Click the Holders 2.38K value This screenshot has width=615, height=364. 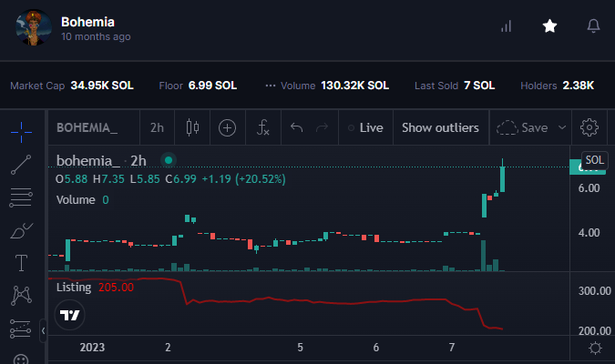[x=579, y=86]
